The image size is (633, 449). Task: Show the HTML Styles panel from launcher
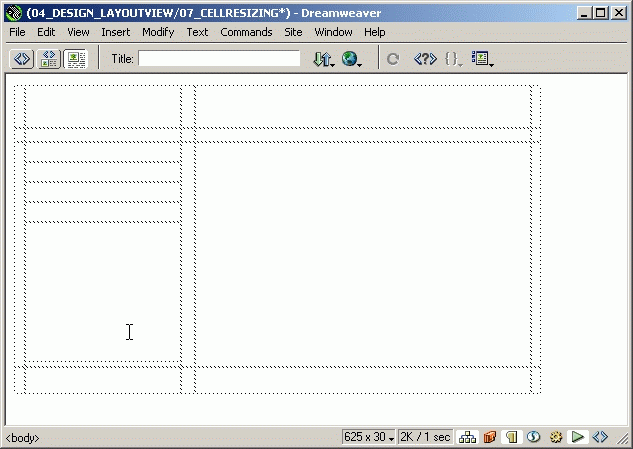(511, 437)
